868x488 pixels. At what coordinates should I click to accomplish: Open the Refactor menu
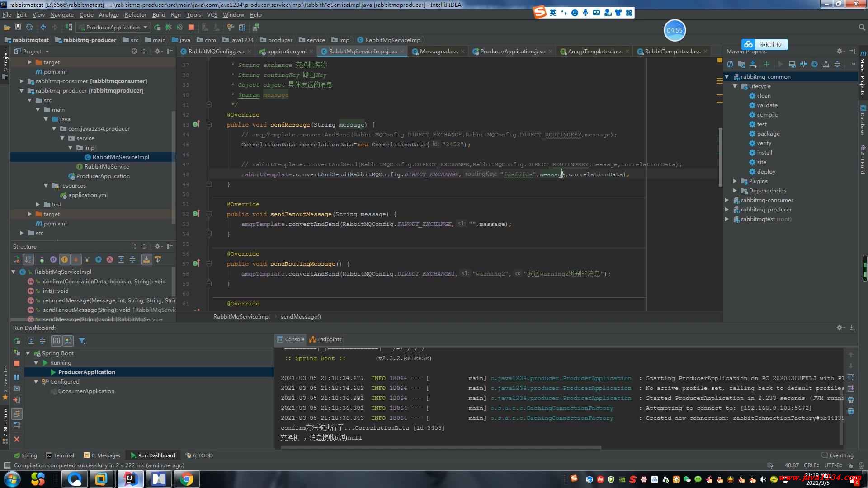tap(136, 14)
